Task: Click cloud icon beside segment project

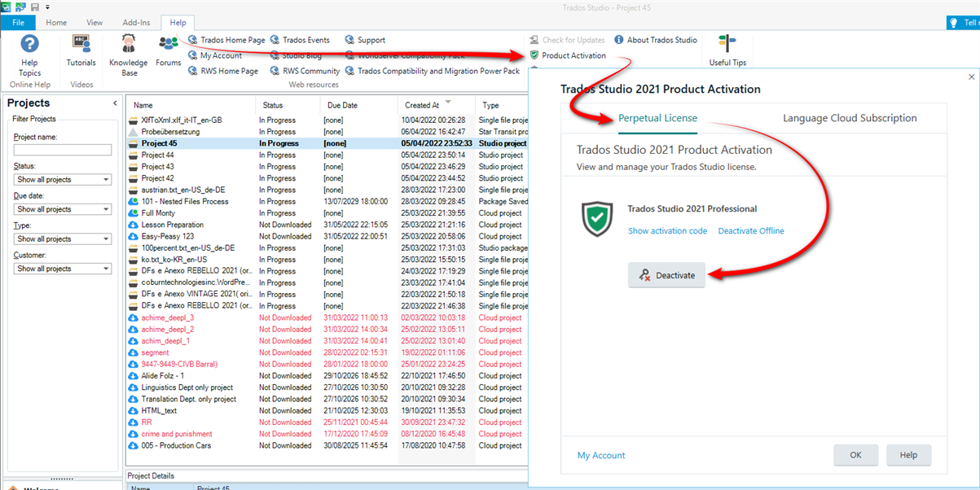Action: (134, 352)
